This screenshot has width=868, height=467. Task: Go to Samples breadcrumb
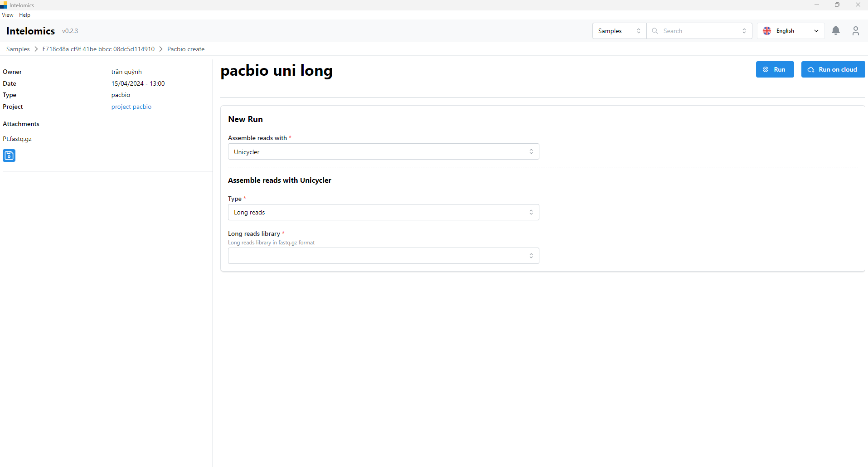click(18, 49)
